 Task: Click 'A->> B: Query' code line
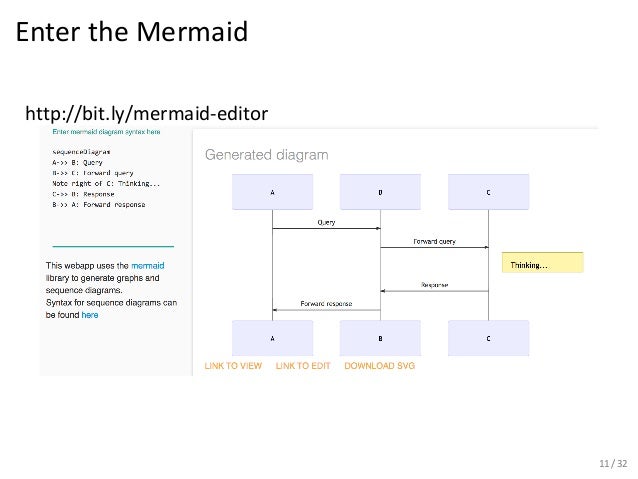click(x=77, y=162)
